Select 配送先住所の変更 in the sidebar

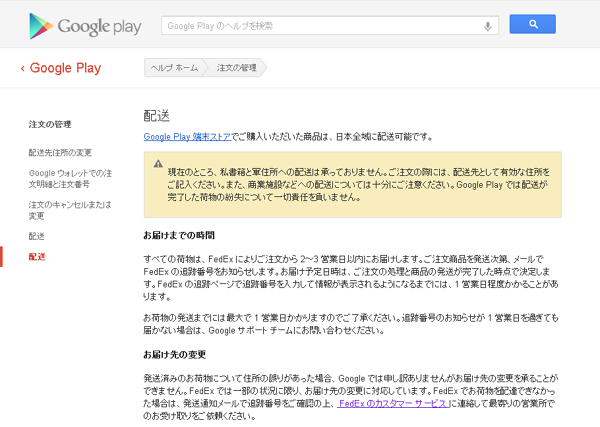click(x=60, y=153)
